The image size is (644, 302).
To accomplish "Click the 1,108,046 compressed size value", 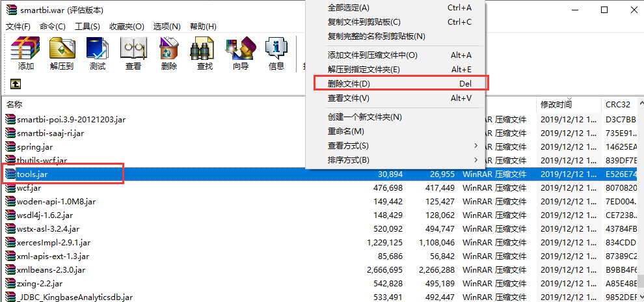I will pos(437,242).
